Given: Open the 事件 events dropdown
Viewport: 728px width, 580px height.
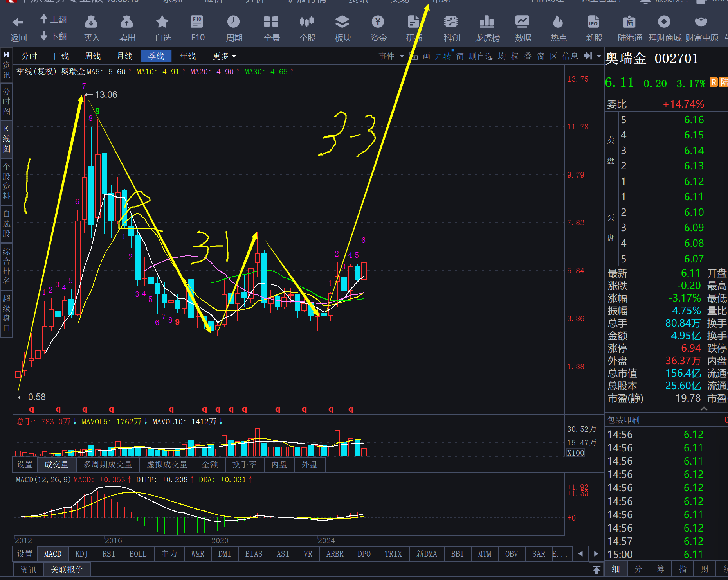Looking at the screenshot, I should click(x=391, y=56).
